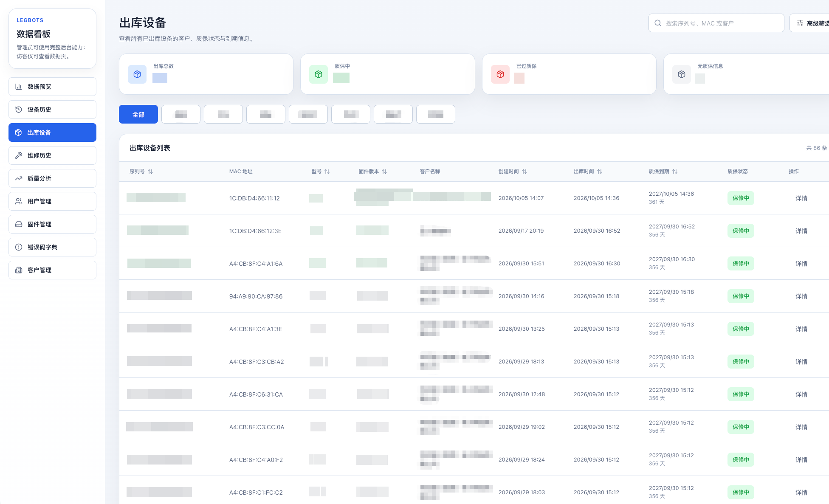The image size is (829, 504).
Task: Click creation time 2026/09/29 18:24
Action: [x=522, y=460]
